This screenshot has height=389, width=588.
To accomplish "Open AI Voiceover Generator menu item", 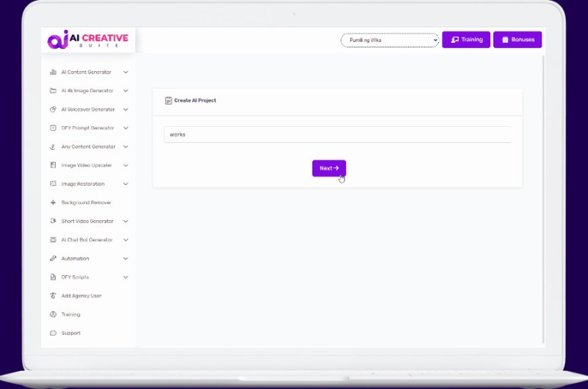I will (x=88, y=109).
